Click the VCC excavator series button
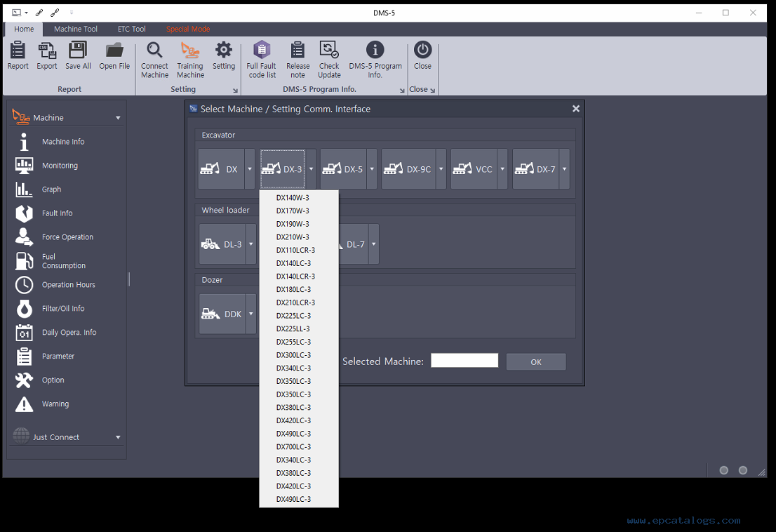776x532 pixels. click(x=474, y=168)
